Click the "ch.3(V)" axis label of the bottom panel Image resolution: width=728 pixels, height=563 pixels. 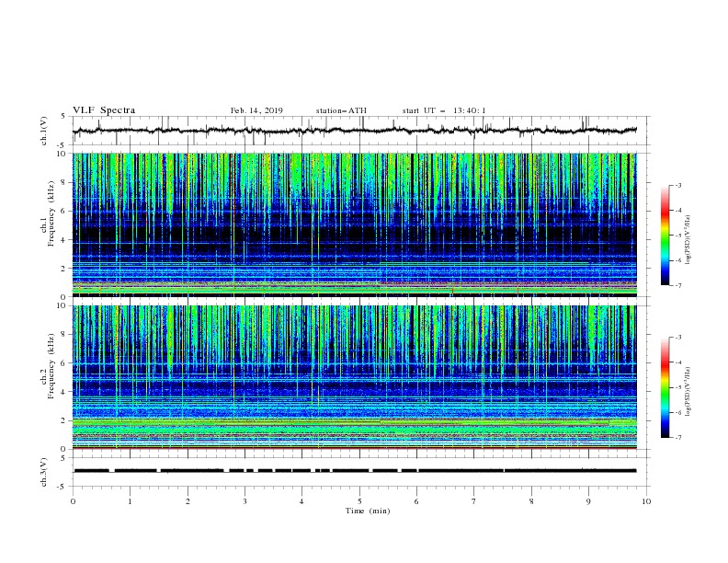[x=44, y=472]
